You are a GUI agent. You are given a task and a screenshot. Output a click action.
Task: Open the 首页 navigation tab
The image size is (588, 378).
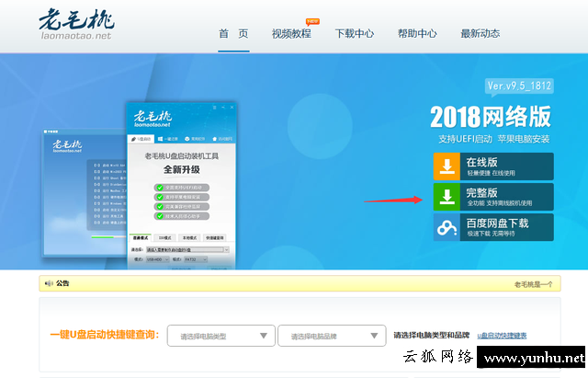[233, 34]
